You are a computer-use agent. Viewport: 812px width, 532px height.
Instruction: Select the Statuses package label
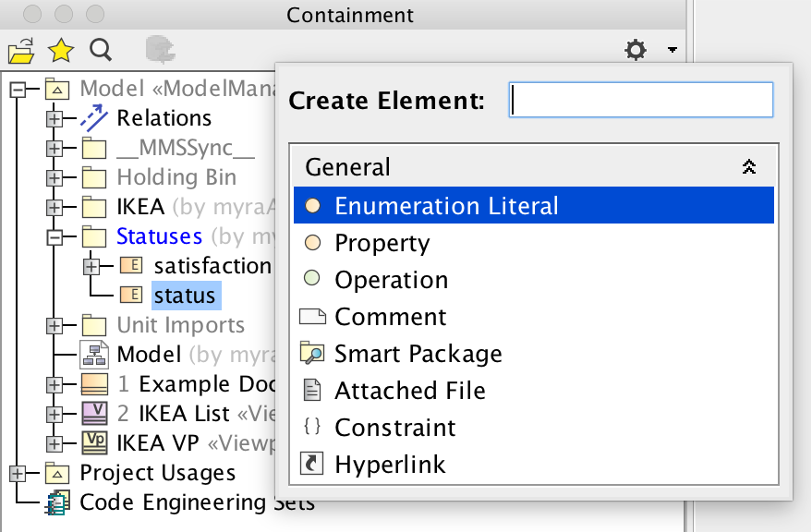pos(160,236)
